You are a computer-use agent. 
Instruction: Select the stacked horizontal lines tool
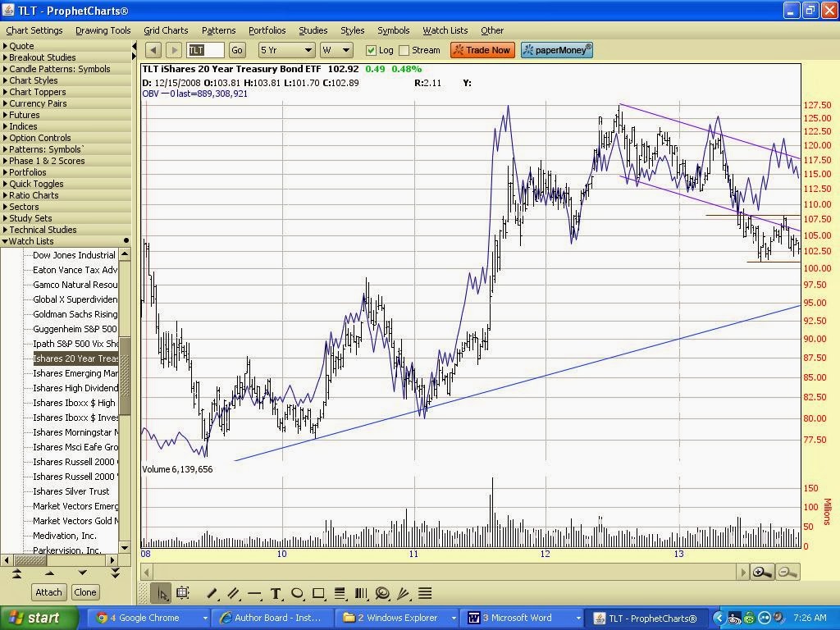tap(425, 593)
